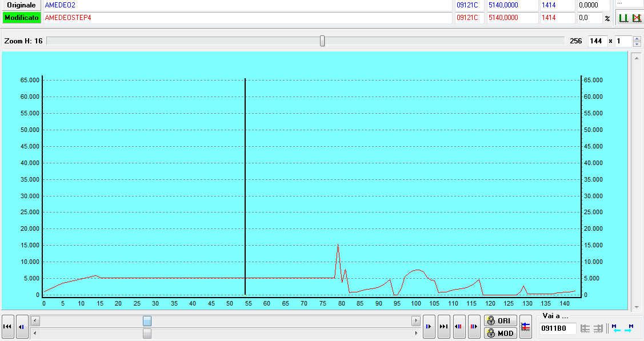Click the Zoom H slider handle
Image resolution: width=644 pixels, height=341 pixels.
coord(322,41)
